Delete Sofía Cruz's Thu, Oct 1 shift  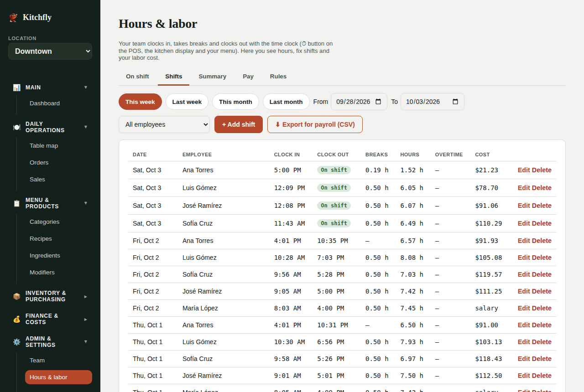coord(542,359)
